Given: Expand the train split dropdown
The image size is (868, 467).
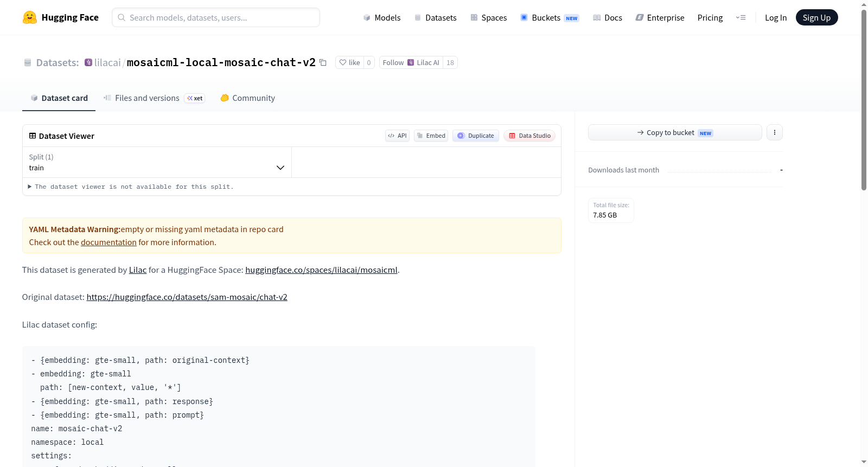Looking at the screenshot, I should point(157,162).
